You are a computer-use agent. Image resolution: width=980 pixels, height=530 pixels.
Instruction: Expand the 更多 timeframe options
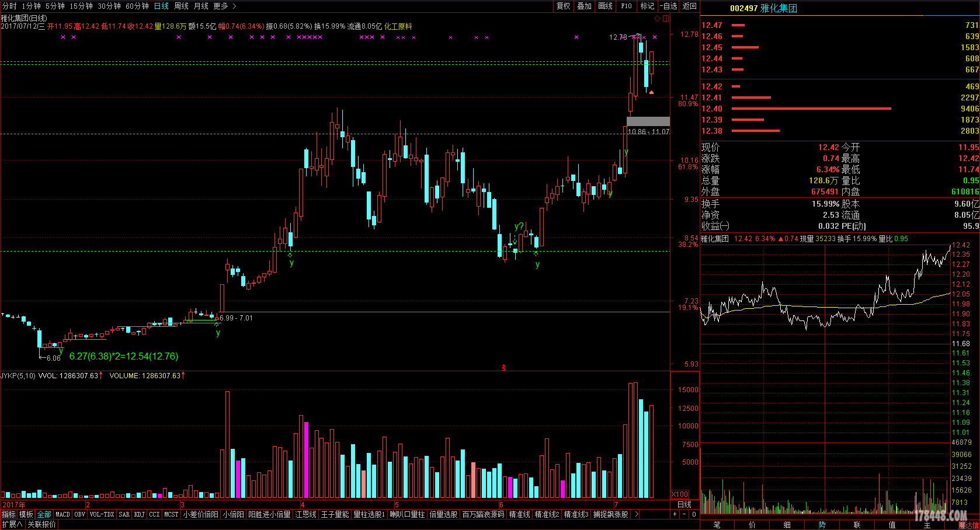pyautogui.click(x=225, y=6)
